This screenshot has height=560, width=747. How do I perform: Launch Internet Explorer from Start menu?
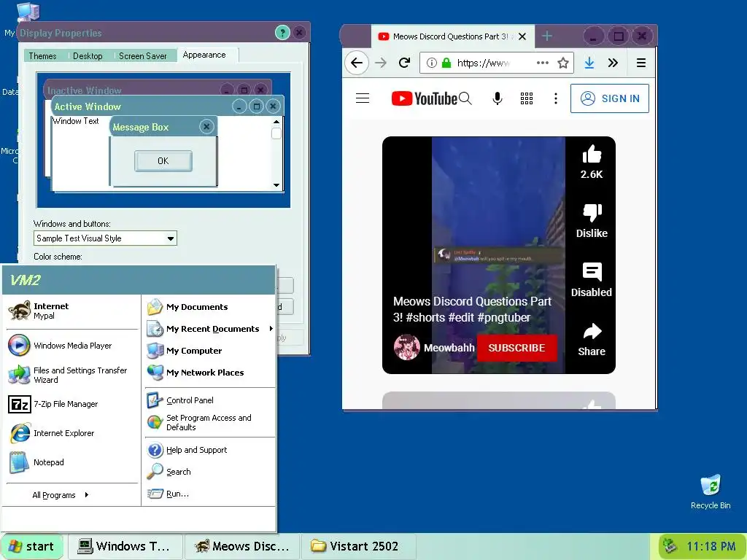tap(71, 433)
